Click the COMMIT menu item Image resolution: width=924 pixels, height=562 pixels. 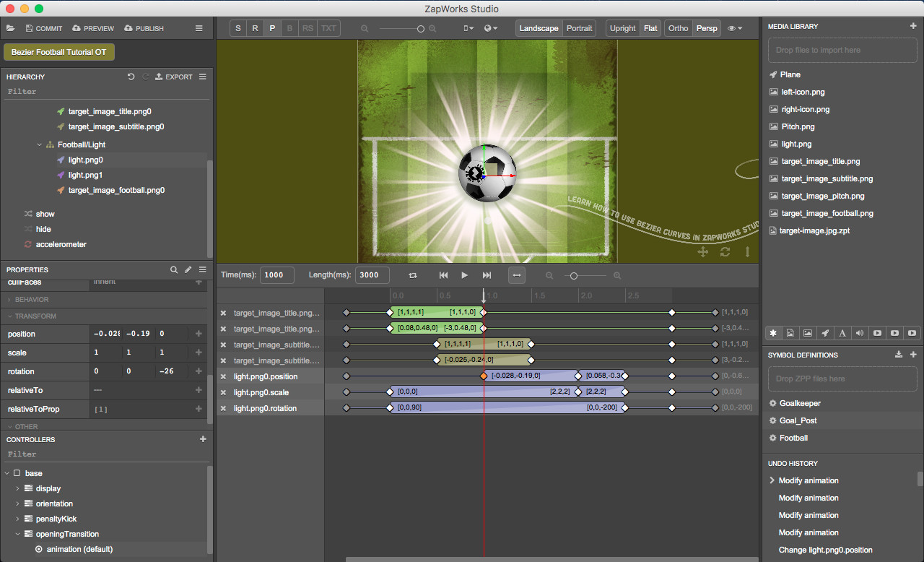44,28
